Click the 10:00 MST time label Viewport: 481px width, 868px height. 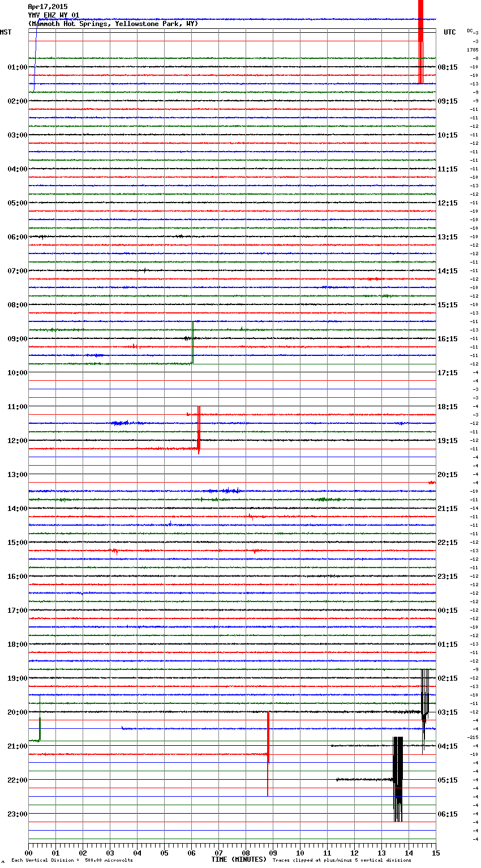18,372
